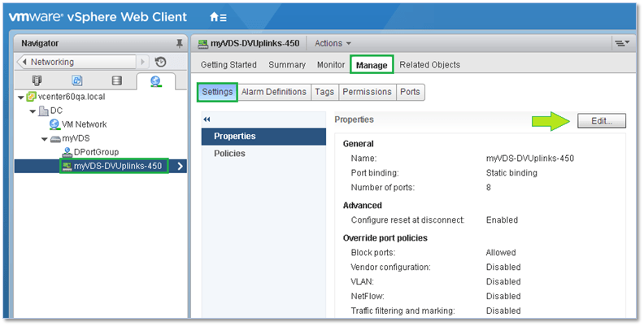
Task: Select DPortGroup in the tree
Action: point(96,152)
